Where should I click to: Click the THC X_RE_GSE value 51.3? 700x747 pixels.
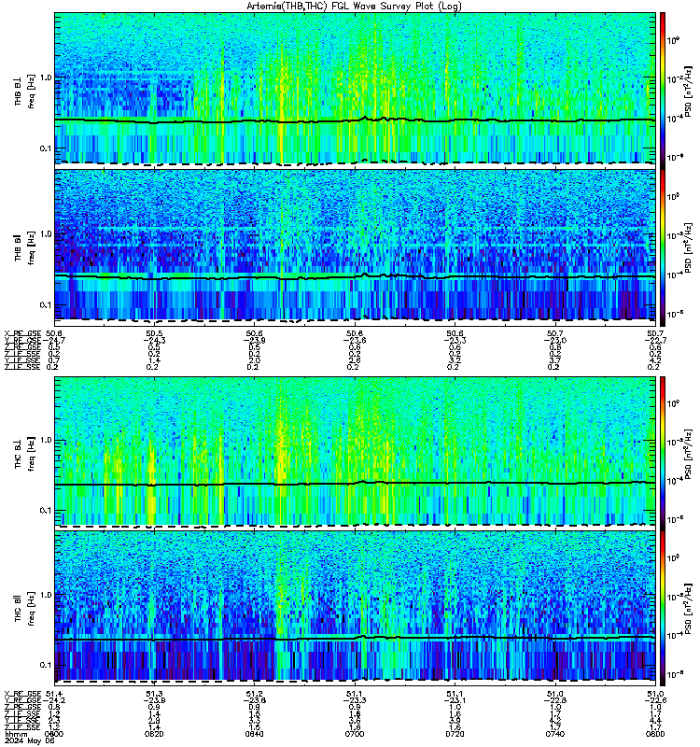[154, 694]
